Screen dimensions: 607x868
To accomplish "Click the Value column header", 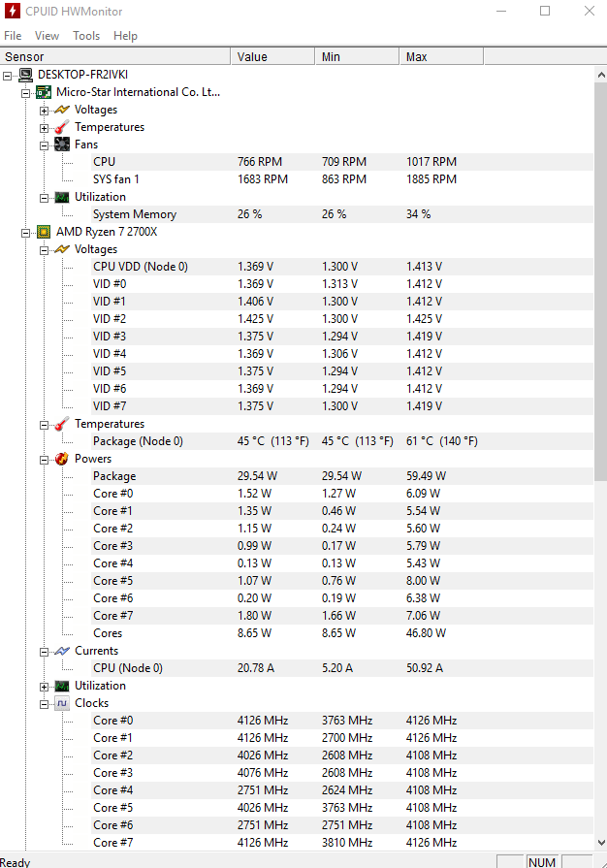I will [x=272, y=56].
